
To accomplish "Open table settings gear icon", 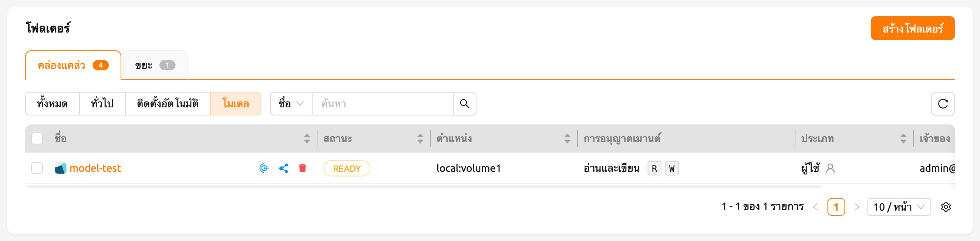I will pos(946,207).
